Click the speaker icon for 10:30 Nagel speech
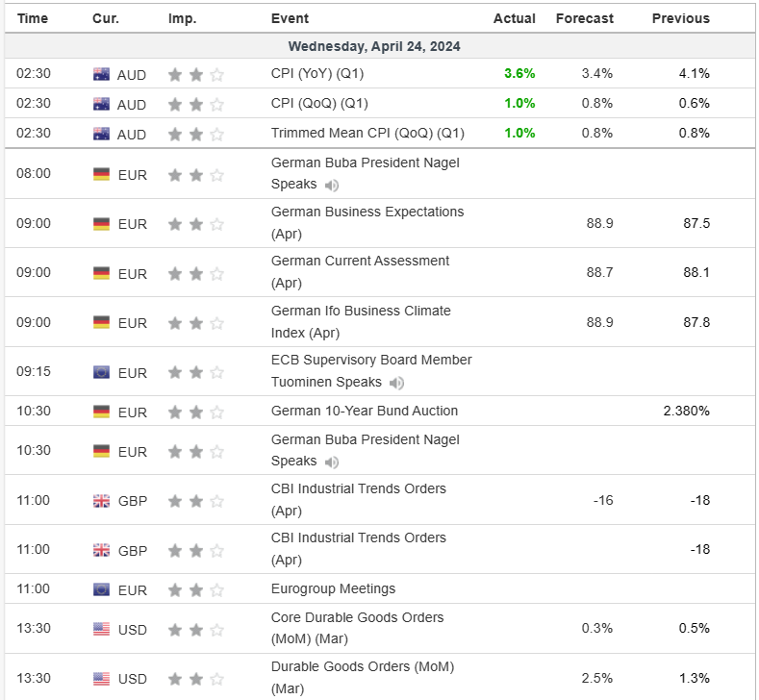Image resolution: width=759 pixels, height=700 pixels. tap(332, 462)
